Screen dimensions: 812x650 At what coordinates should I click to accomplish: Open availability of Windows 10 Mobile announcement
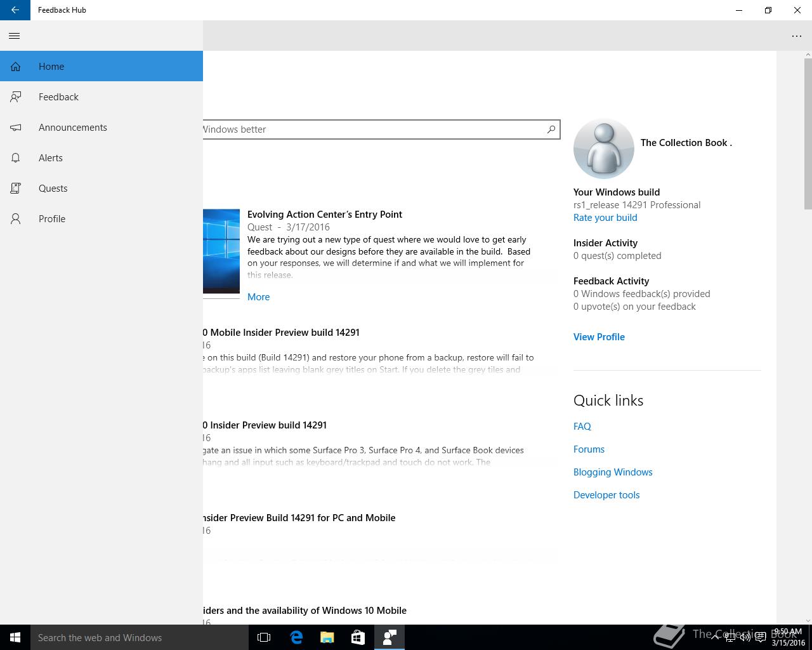[x=305, y=611]
